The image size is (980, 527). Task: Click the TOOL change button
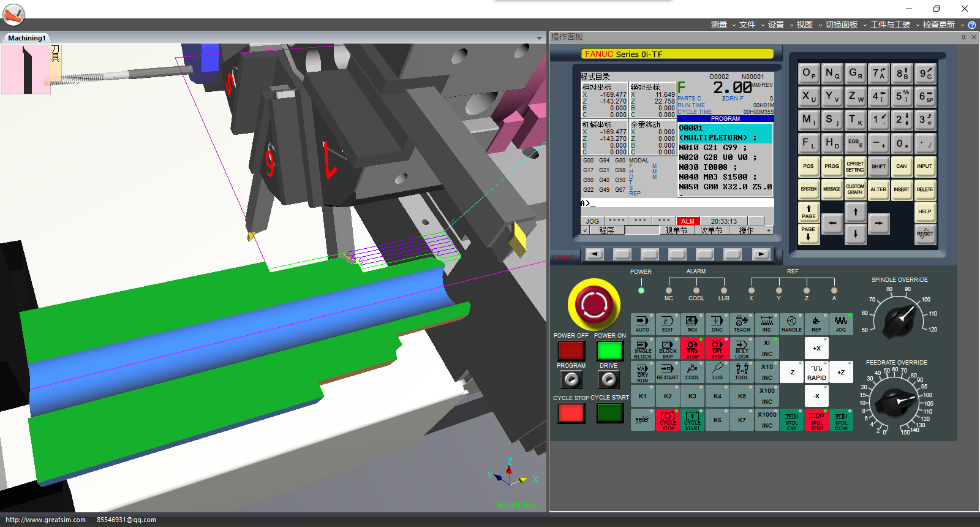742,371
